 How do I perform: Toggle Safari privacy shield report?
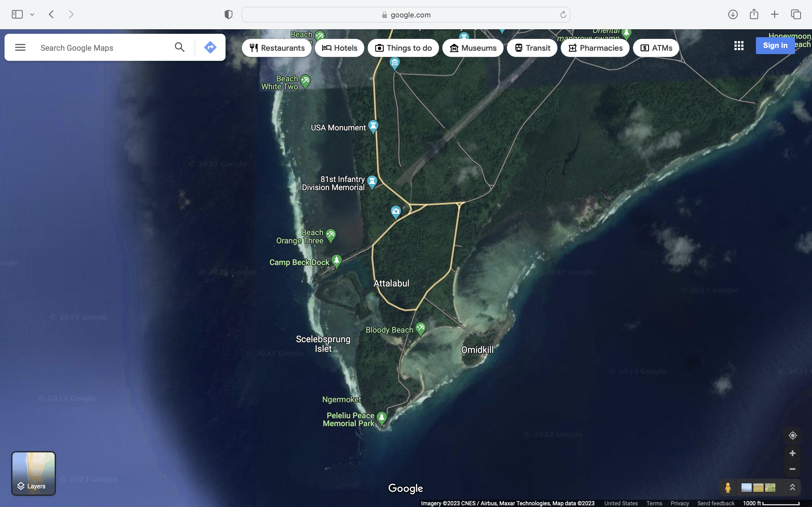[228, 14]
